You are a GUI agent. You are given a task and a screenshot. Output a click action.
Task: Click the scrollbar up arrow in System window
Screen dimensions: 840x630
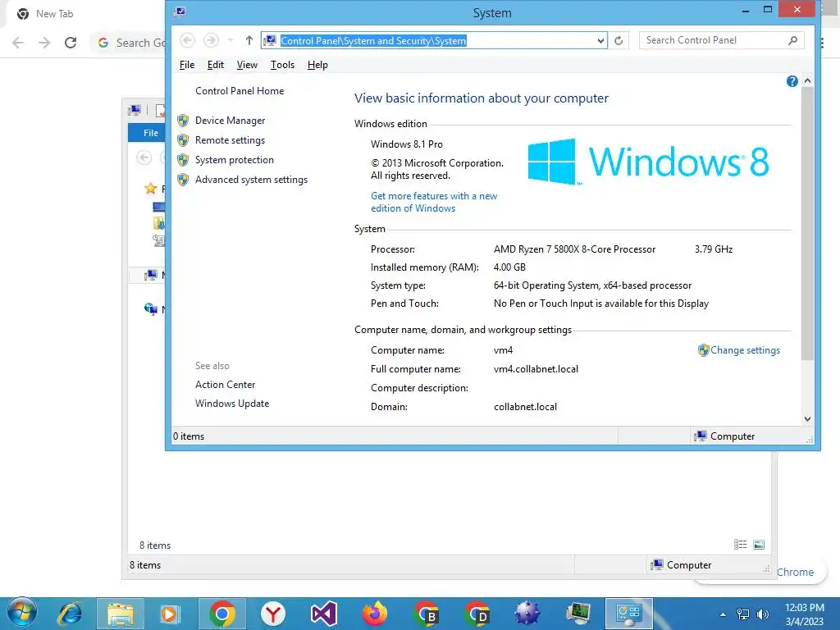click(x=807, y=81)
